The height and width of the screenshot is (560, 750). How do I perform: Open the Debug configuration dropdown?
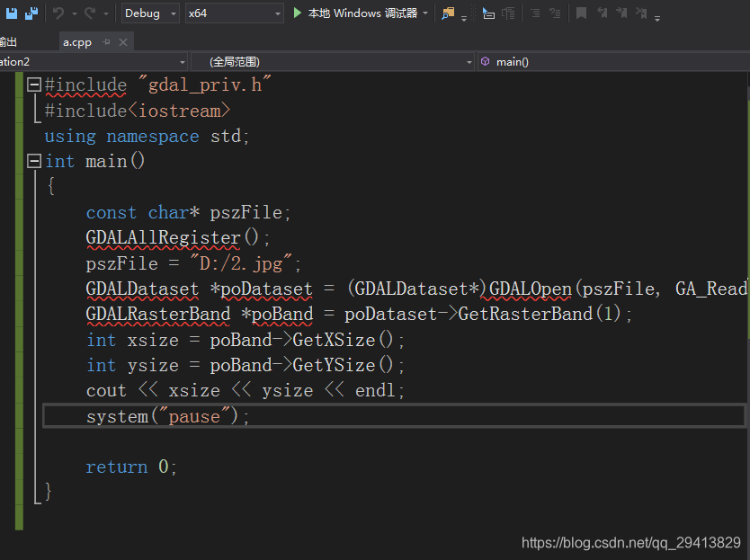click(x=150, y=13)
